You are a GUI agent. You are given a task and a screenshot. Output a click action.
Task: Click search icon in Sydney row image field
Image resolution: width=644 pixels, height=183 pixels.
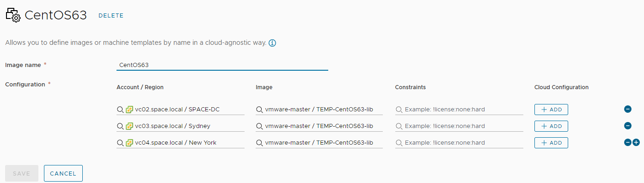pyautogui.click(x=259, y=126)
